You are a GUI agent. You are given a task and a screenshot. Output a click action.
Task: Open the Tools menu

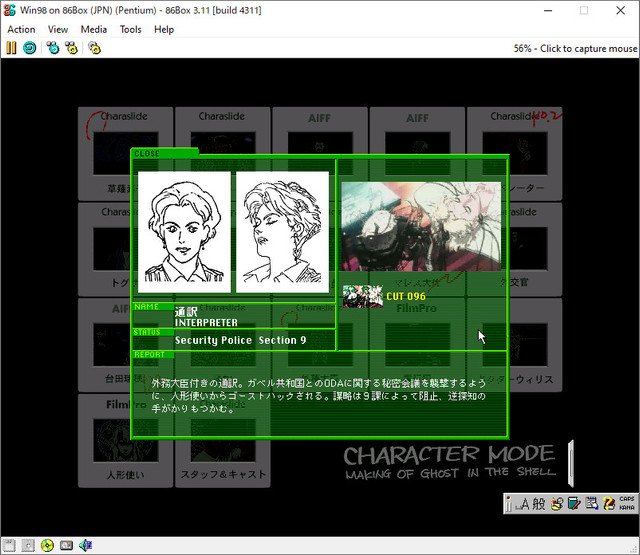130,29
